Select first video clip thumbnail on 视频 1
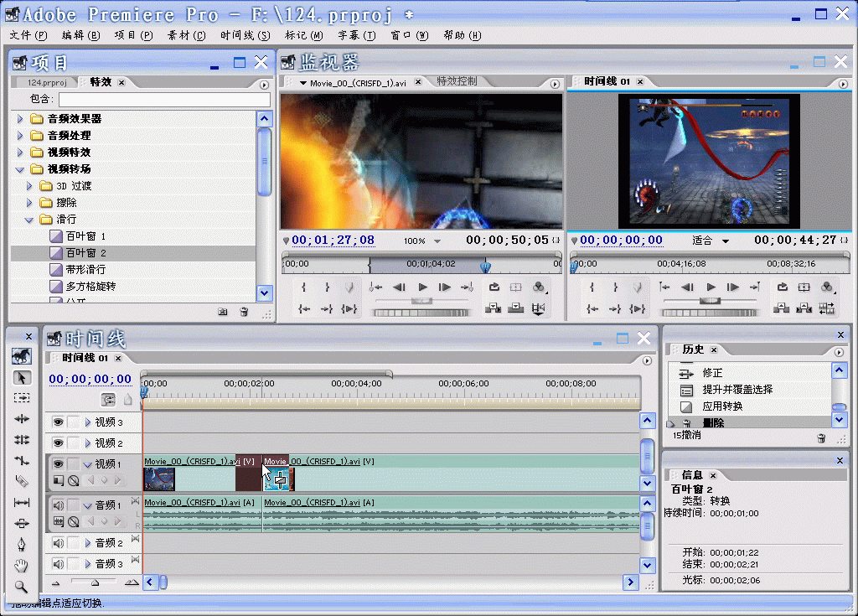Viewport: 858px width, 616px height. click(159, 479)
